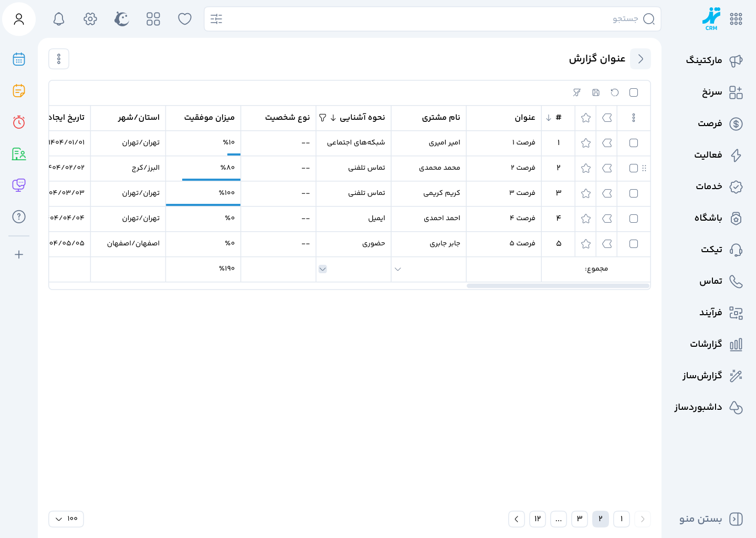Collapse sidebar with بستن منو
This screenshot has width=756, height=538.
click(x=711, y=519)
